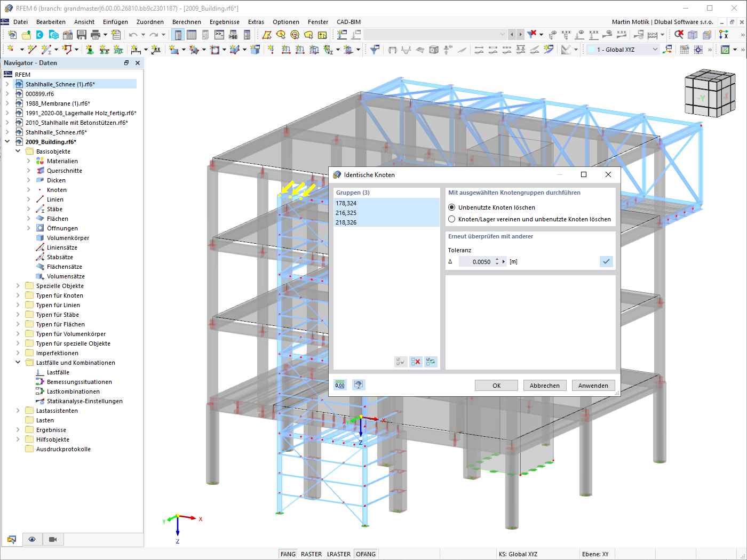
Task: Click the print icon in the toolbar
Action: (x=96, y=35)
